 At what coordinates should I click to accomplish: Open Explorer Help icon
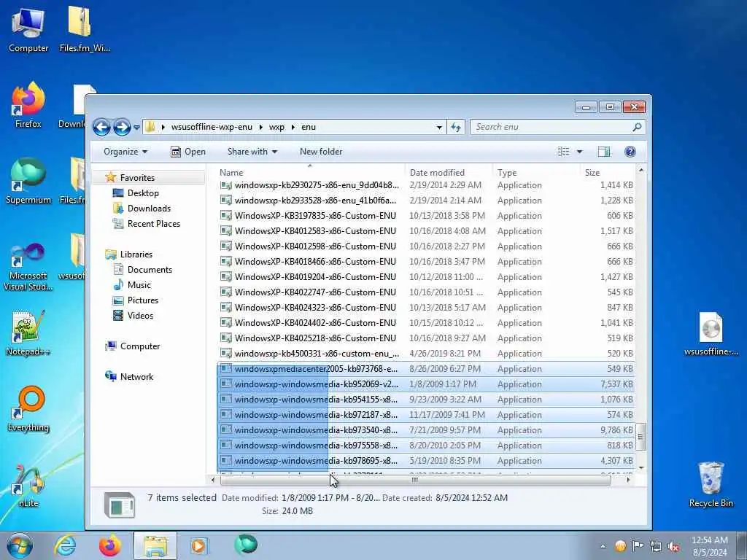point(630,152)
